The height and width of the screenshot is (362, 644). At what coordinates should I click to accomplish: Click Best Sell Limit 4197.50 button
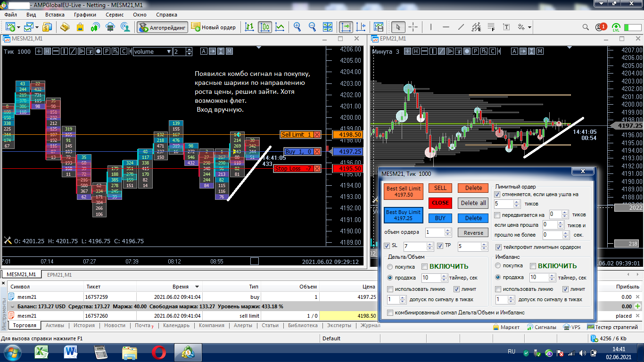point(404,191)
